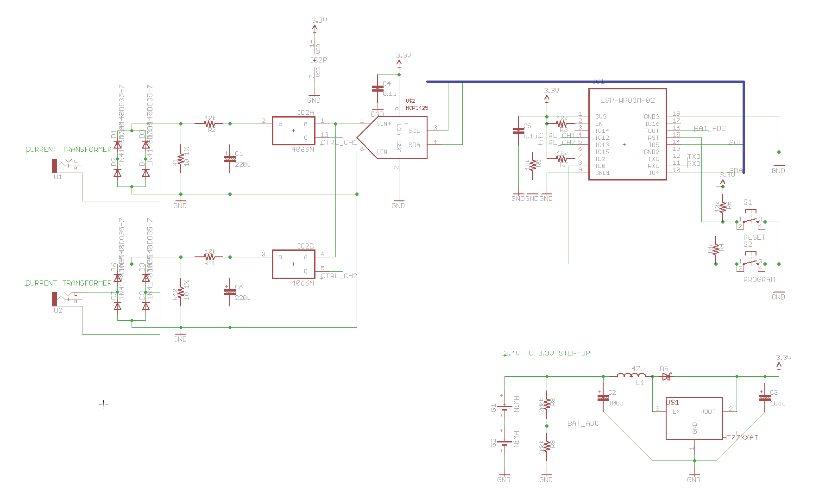
Task: Select the IC2A 4066N switch block
Action: point(293,131)
